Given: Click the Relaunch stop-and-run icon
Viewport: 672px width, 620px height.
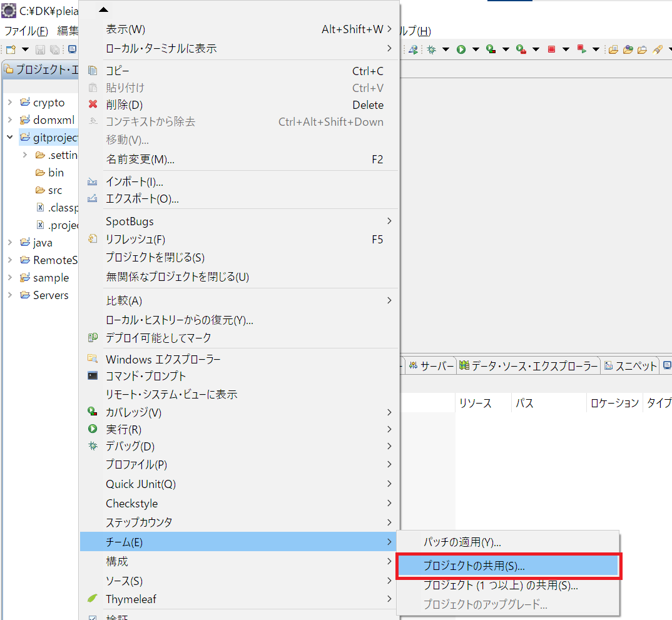Looking at the screenshot, I should click(x=581, y=49).
